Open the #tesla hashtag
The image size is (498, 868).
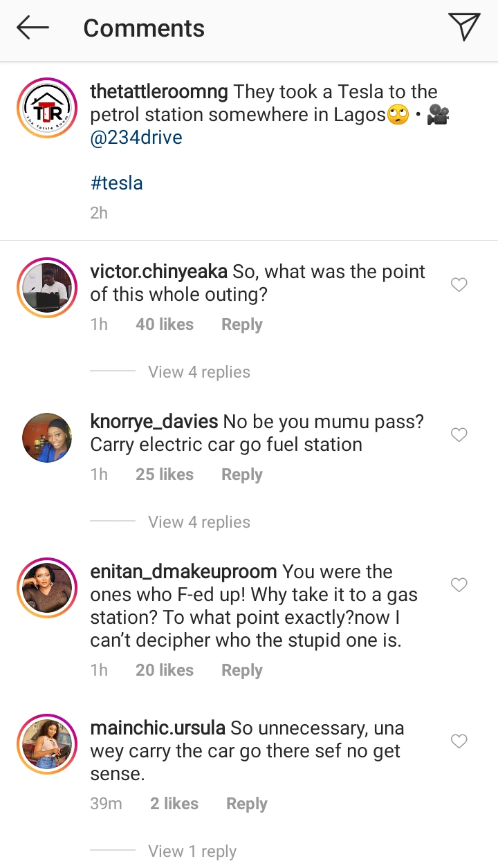pyautogui.click(x=116, y=183)
